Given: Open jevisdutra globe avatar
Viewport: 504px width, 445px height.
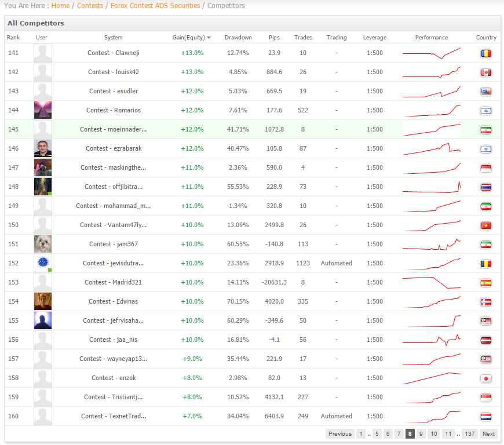Looking at the screenshot, I should tap(43, 263).
